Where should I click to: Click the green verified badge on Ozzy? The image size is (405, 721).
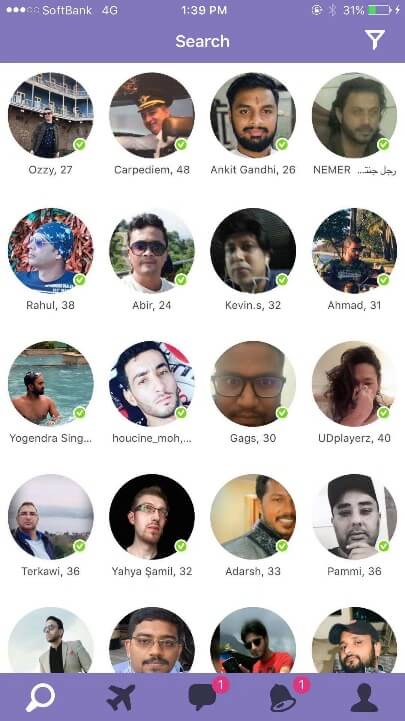[80, 144]
